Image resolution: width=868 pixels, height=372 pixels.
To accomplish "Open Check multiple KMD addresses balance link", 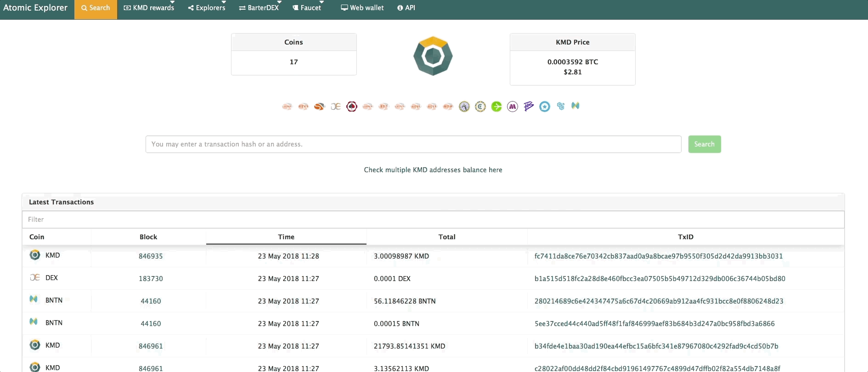I will 433,170.
